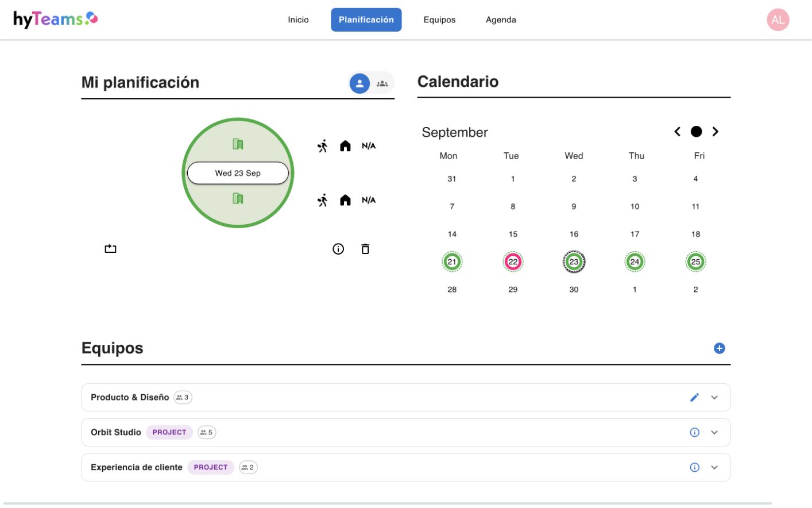
Task: Go to next month in calendar
Action: pos(715,132)
